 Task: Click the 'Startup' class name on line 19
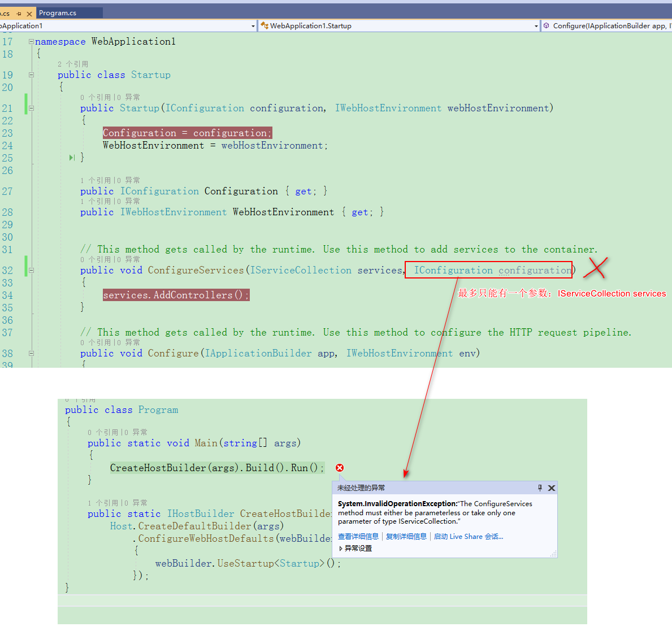150,75
